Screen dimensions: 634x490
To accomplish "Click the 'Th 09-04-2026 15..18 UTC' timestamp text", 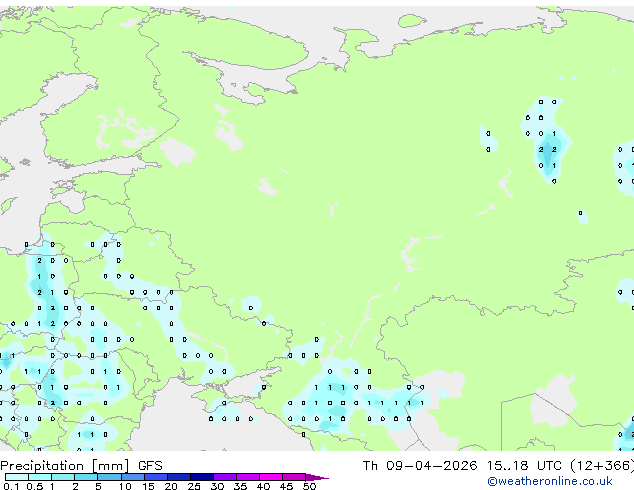I will pyautogui.click(x=462, y=465).
